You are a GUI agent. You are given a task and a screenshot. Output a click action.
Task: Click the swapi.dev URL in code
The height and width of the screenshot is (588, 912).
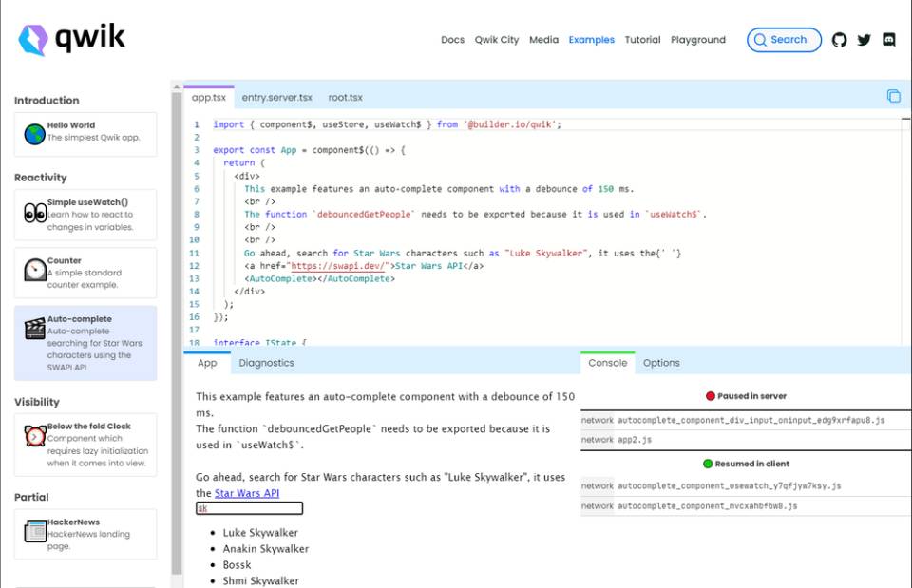point(337,266)
